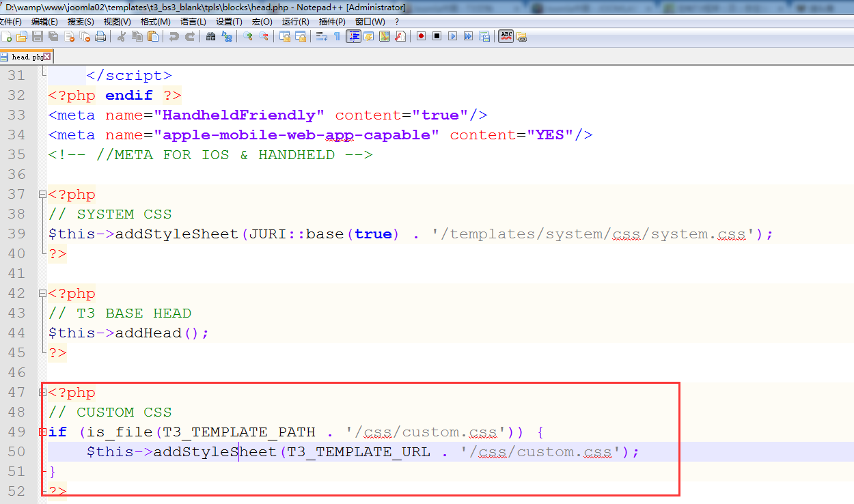Click "JURI" on line 39

click(x=268, y=234)
